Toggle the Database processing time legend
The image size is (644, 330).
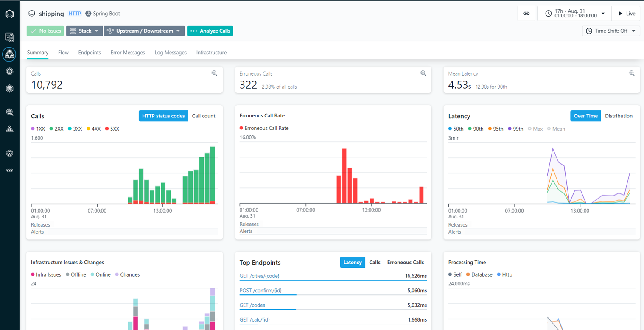coord(479,274)
